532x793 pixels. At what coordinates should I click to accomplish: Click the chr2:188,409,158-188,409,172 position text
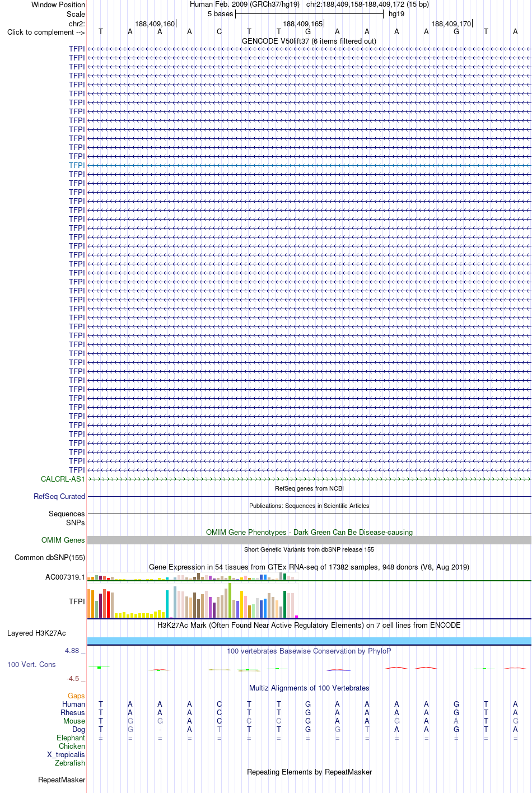click(x=355, y=4)
